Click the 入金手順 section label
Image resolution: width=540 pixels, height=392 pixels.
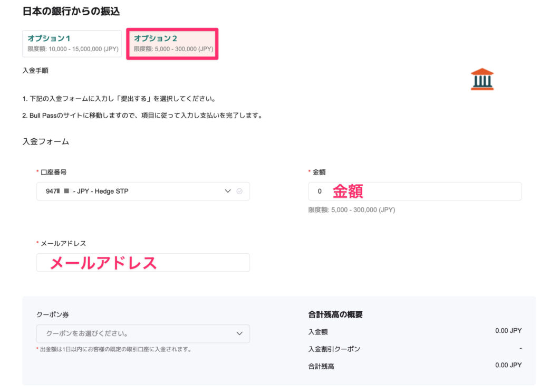pyautogui.click(x=35, y=70)
